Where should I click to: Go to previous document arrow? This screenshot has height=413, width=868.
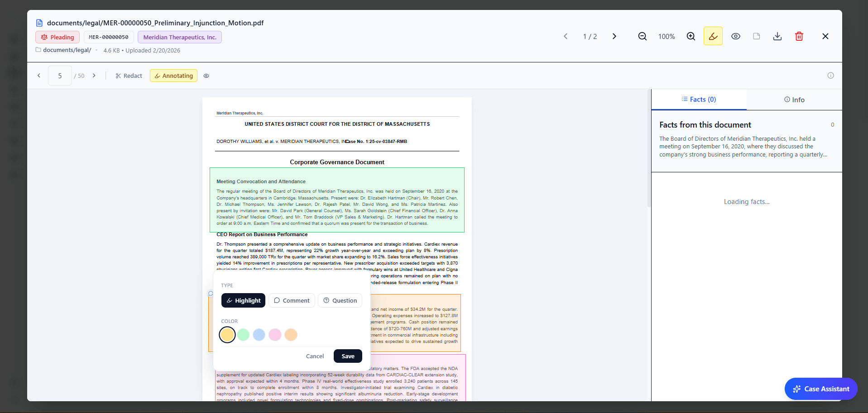[566, 36]
